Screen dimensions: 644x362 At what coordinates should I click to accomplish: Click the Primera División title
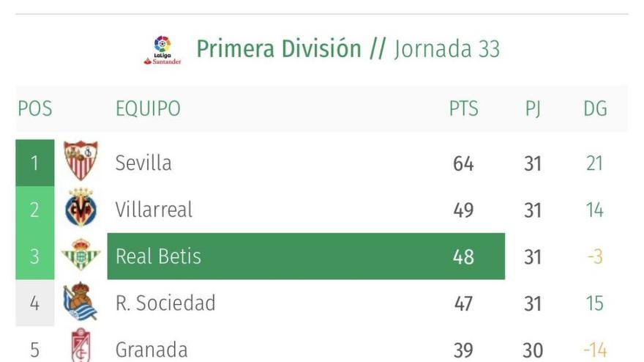(x=279, y=49)
